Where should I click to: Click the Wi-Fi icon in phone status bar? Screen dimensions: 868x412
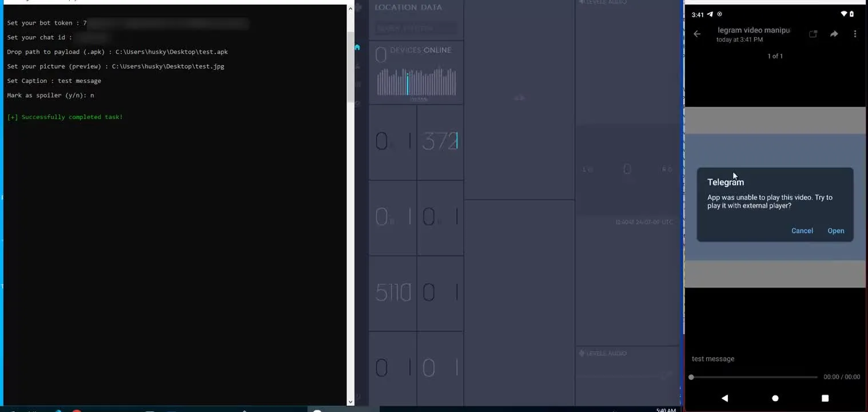point(844,14)
